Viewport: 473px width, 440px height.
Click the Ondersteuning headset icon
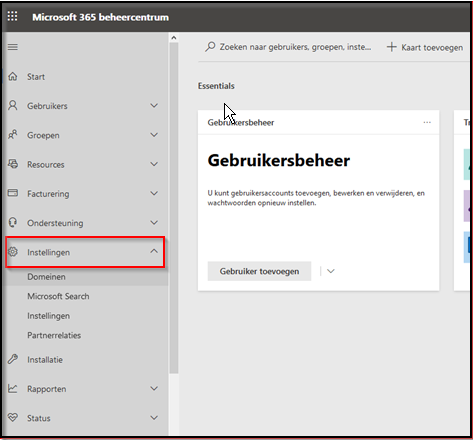13,222
